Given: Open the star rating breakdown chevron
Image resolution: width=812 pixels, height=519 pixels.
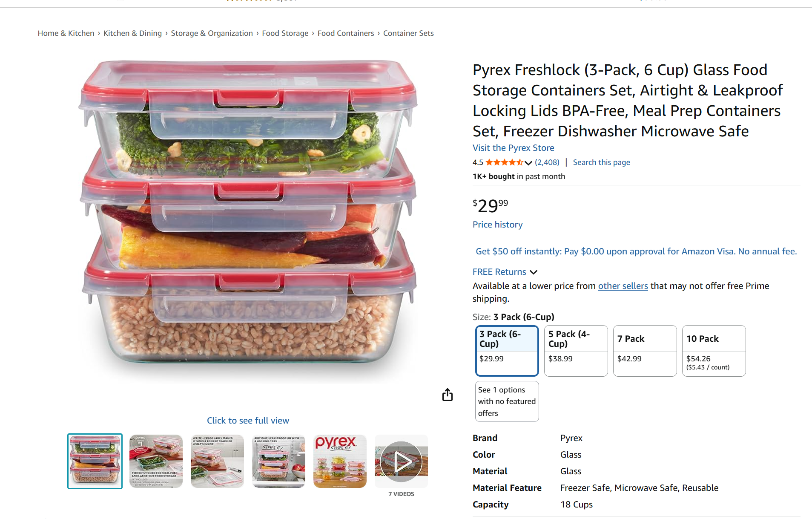Looking at the screenshot, I should pos(528,163).
